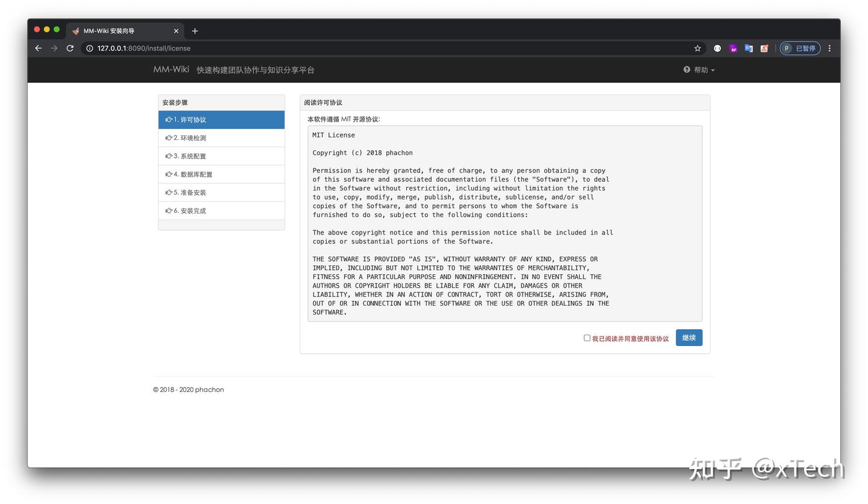Click the hand icon beside 6. 安装完成

[x=169, y=210]
